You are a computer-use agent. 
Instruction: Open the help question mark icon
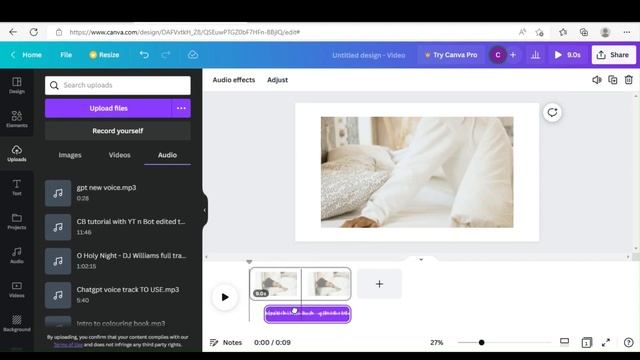point(629,342)
